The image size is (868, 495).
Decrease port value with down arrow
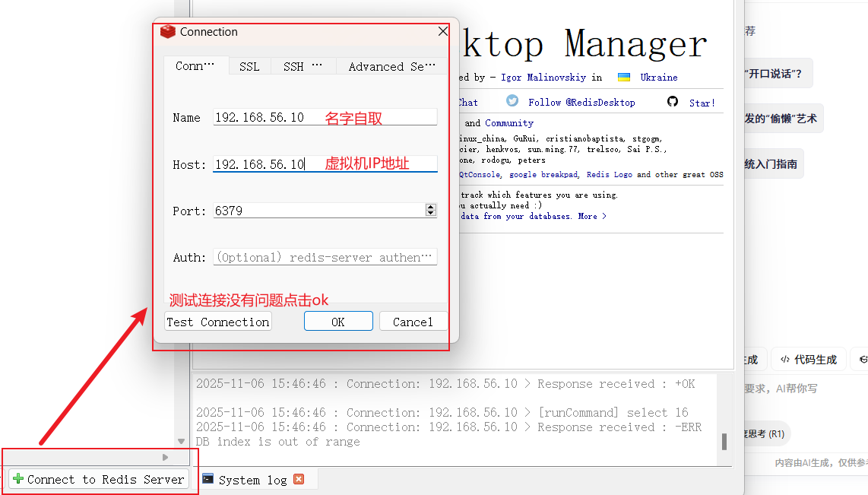431,213
